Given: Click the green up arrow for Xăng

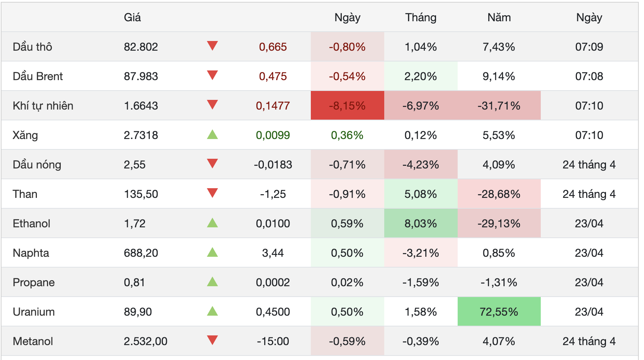Looking at the screenshot, I should click(212, 134).
